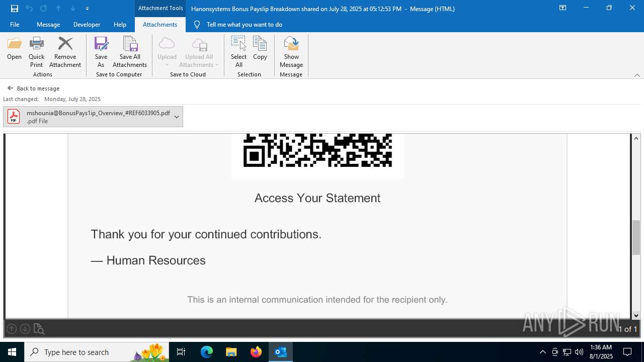
Task: Click the "— Human Resources" signature text
Action: 148,260
